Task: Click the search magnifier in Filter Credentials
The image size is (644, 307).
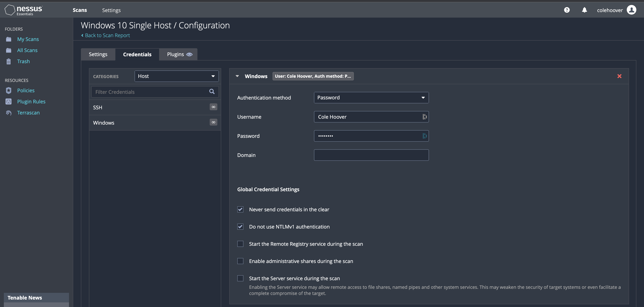Action: pyautogui.click(x=212, y=92)
